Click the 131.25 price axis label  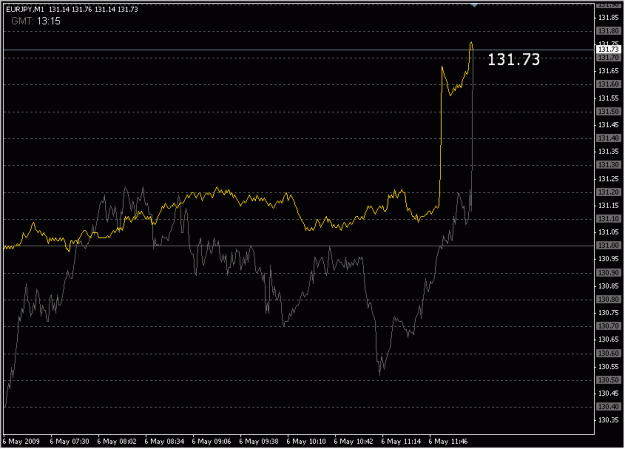[x=609, y=179]
